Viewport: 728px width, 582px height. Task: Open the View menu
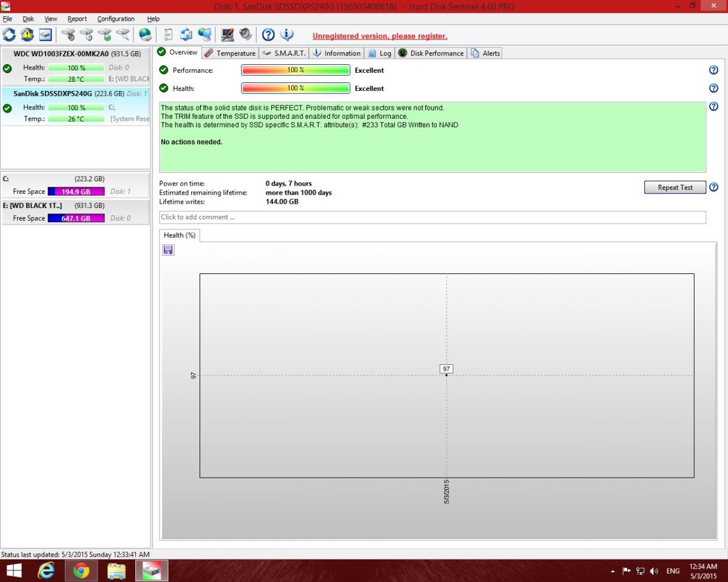(51, 19)
